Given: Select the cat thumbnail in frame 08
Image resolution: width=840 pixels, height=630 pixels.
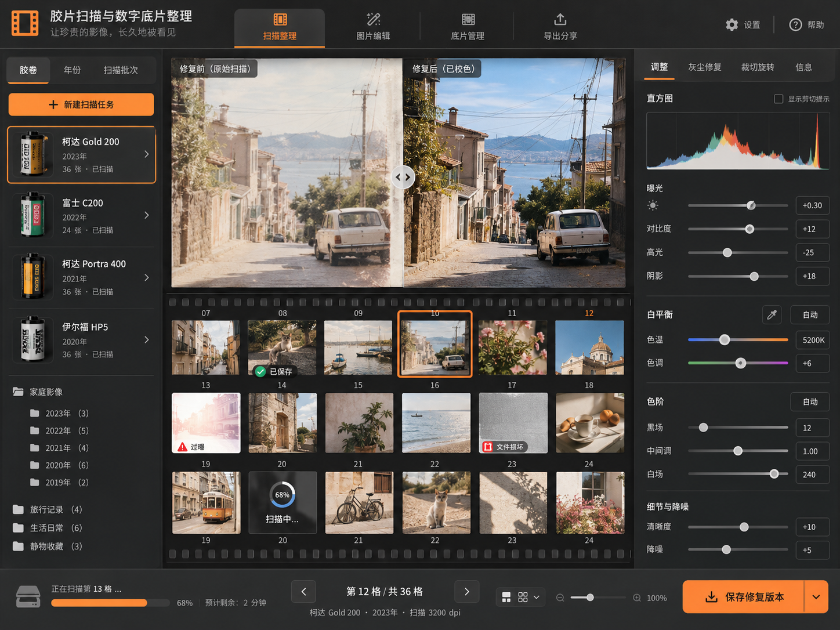Looking at the screenshot, I should click(x=283, y=347).
